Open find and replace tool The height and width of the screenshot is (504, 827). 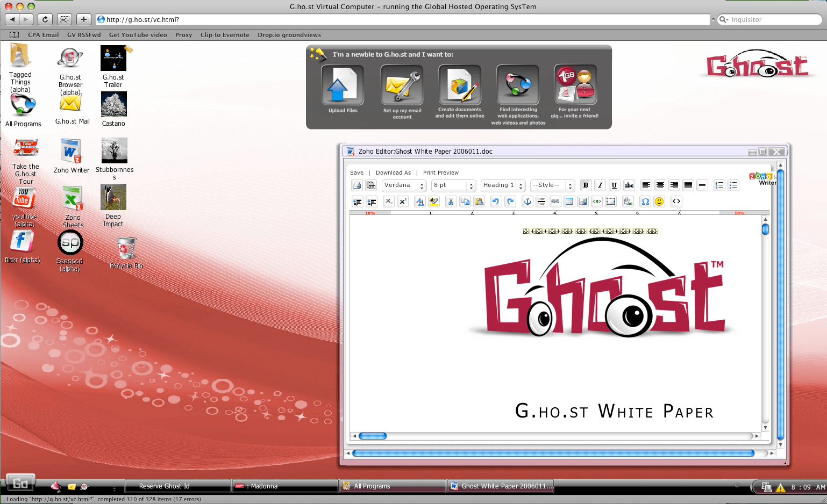coord(628,201)
